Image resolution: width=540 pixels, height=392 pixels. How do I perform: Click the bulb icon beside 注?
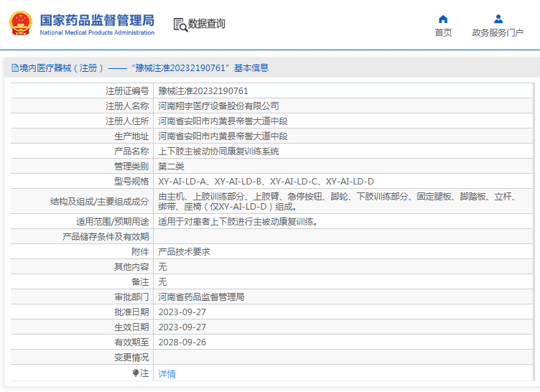pos(135,373)
